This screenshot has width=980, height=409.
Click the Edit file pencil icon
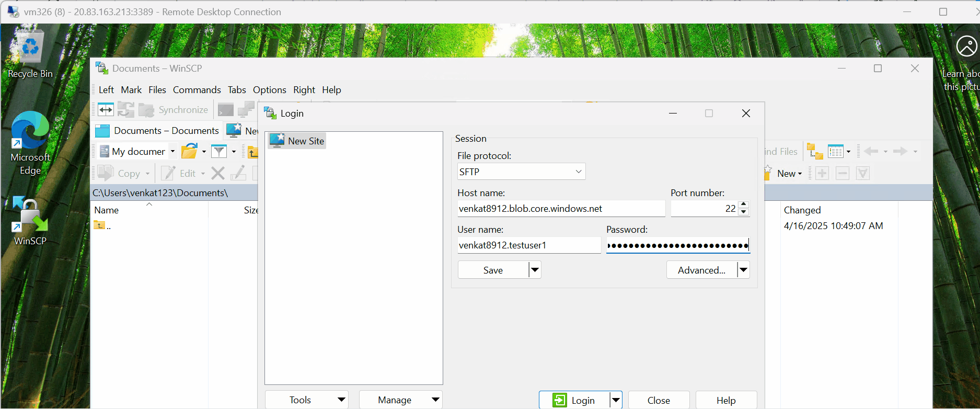tap(168, 173)
